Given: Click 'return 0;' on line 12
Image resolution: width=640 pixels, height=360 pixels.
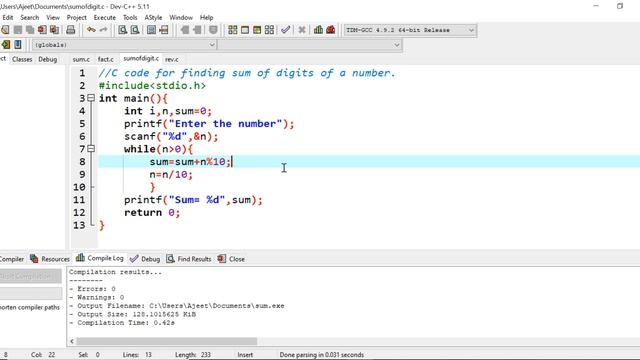Looking at the screenshot, I should (152, 212).
